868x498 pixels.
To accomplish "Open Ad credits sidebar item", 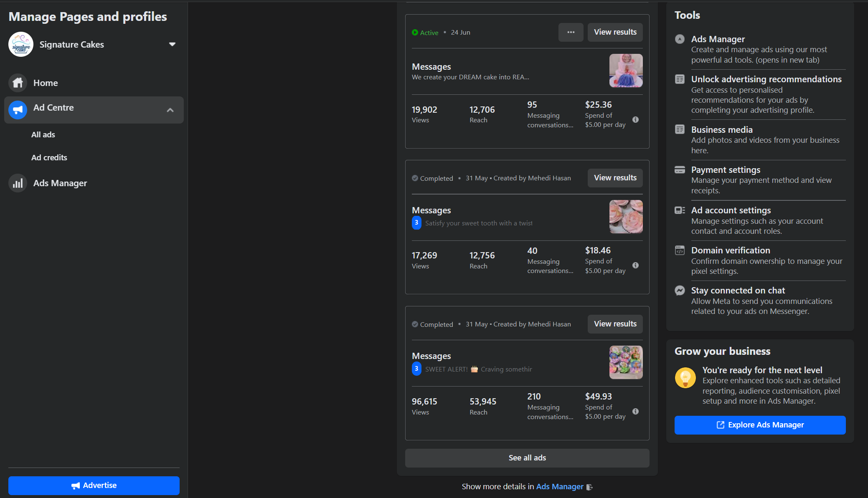I will [x=49, y=158].
